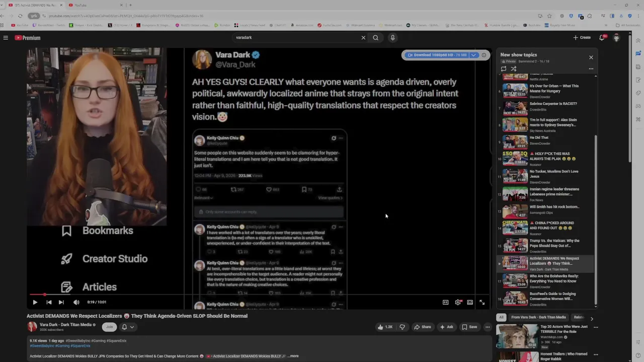
Task: Toggle loop playlist
Action: pos(504,69)
